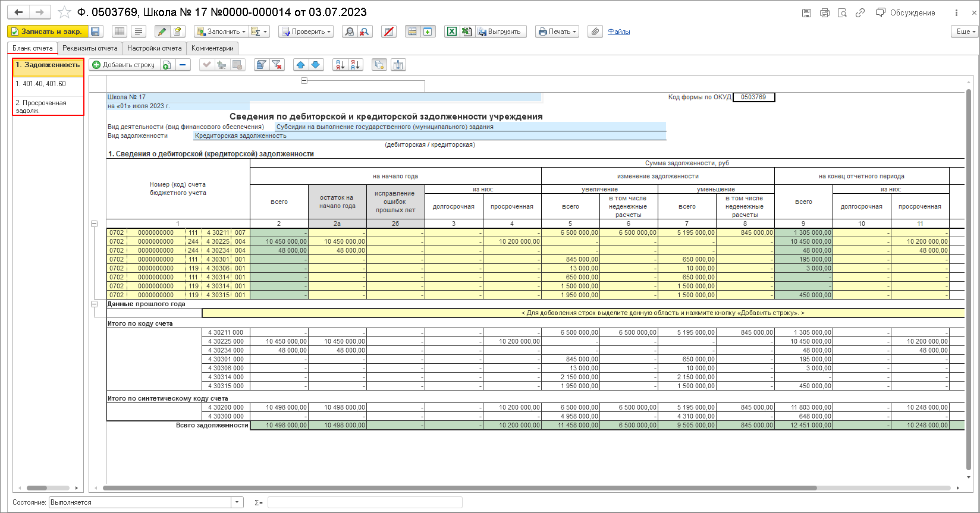Open the Настройки отчета tab
This screenshot has height=513, width=980.
154,48
